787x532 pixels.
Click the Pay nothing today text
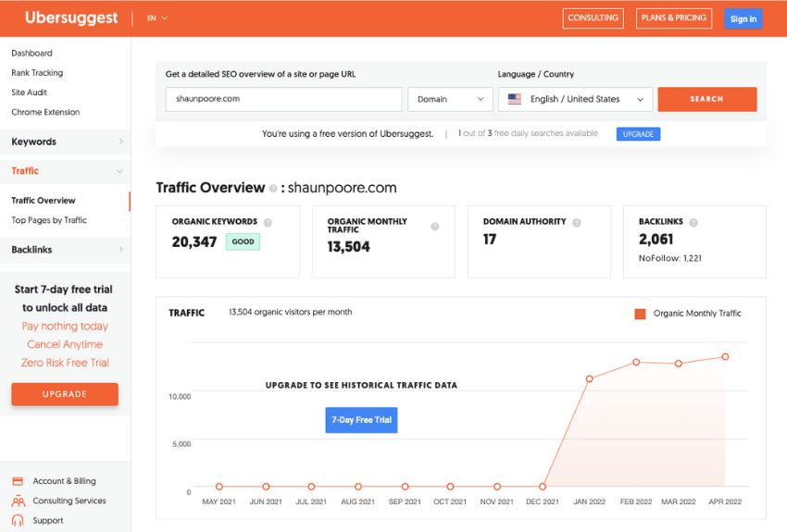tap(65, 326)
